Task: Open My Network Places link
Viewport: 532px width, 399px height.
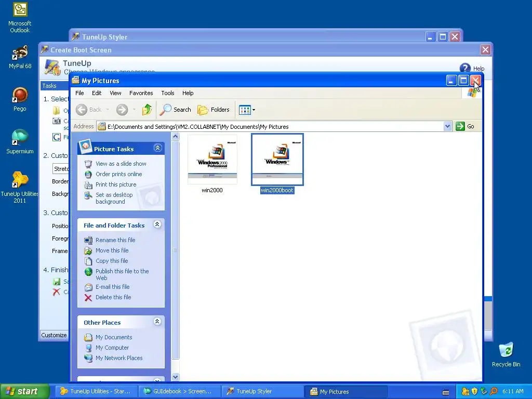Action: 119,358
